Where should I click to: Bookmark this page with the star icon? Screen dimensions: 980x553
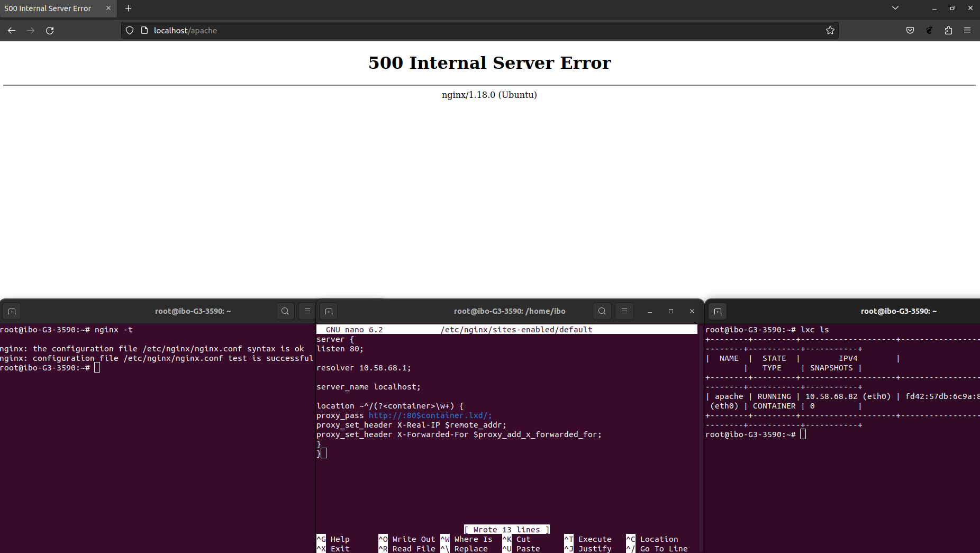coord(830,31)
